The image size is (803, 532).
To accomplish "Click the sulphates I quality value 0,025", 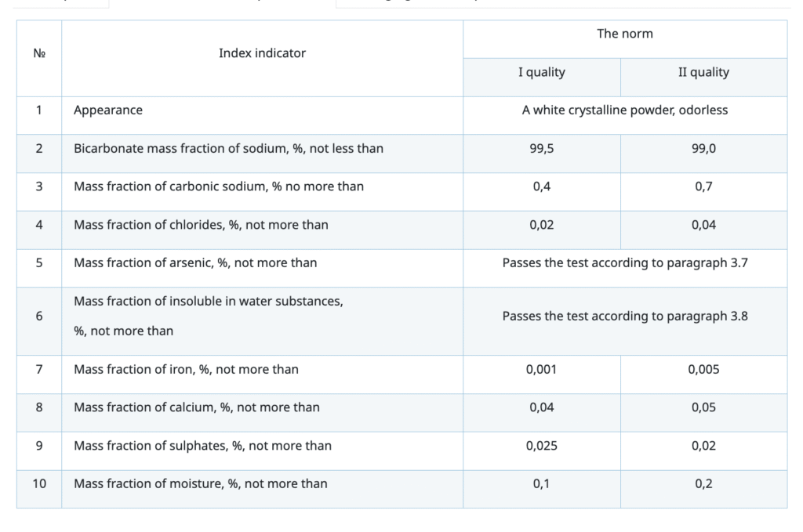I will point(541,446).
